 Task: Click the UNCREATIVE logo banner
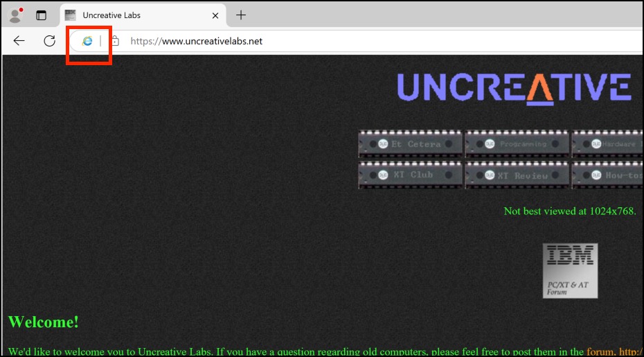pos(514,89)
